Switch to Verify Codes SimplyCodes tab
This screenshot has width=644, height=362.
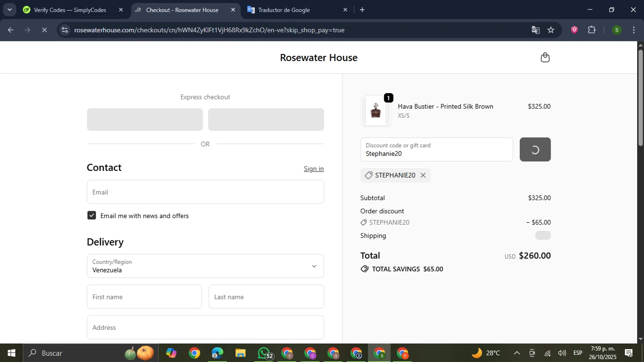[x=71, y=10]
